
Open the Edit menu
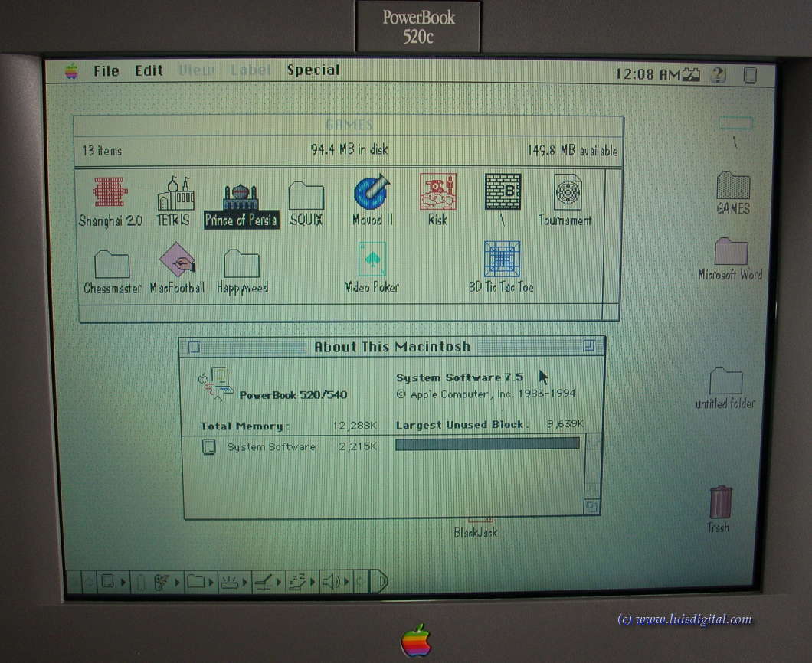[x=149, y=70]
